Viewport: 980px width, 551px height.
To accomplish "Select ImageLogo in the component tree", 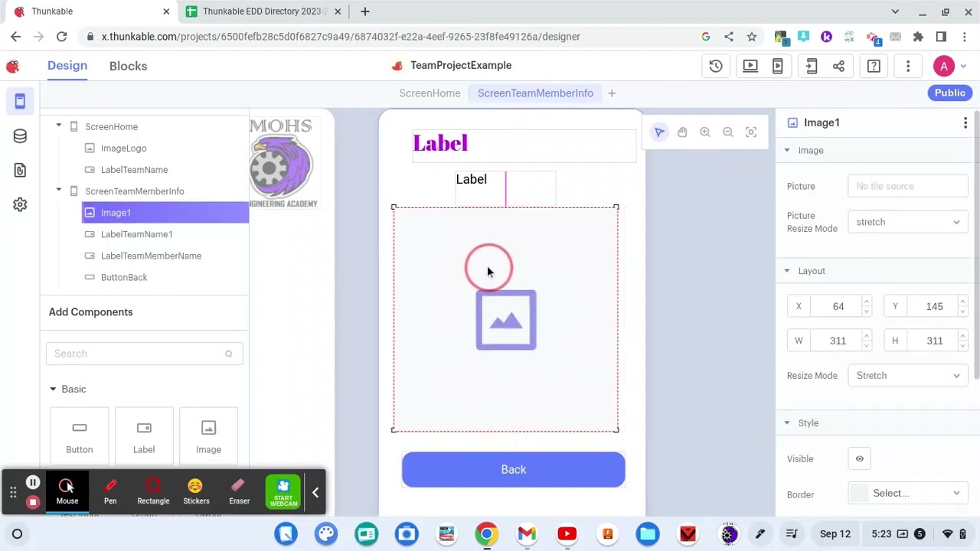I will coord(123,148).
